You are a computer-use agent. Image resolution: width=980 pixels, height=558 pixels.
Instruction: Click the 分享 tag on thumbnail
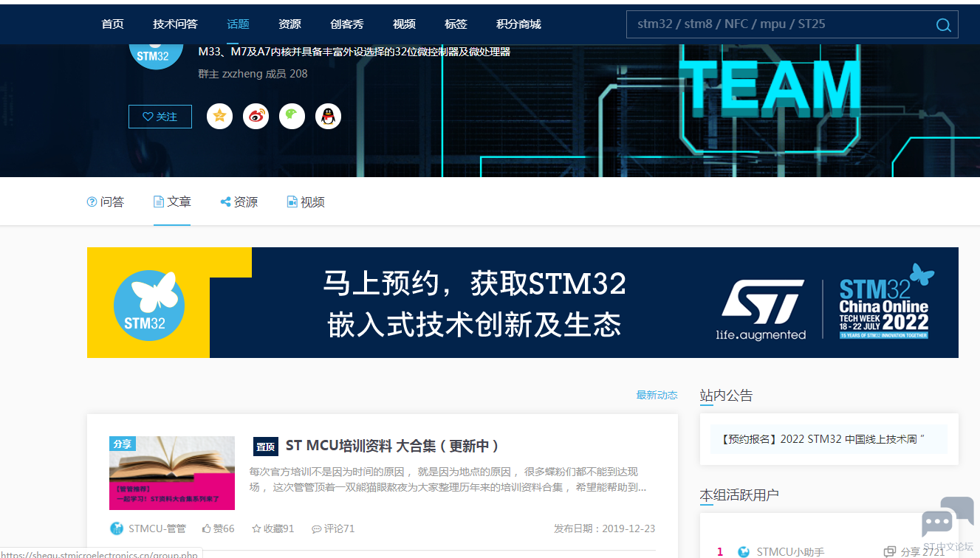pyautogui.click(x=123, y=444)
